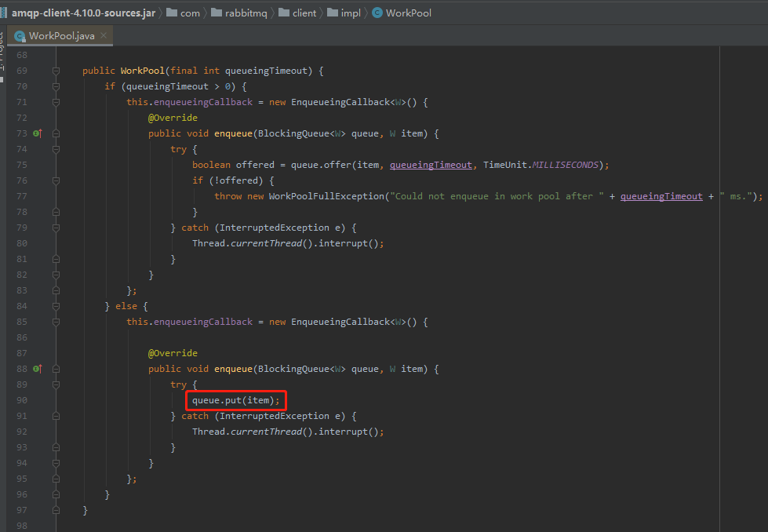Click InterruptedException on line 79
Image resolution: width=768 pixels, height=532 pixels.
[x=275, y=228]
